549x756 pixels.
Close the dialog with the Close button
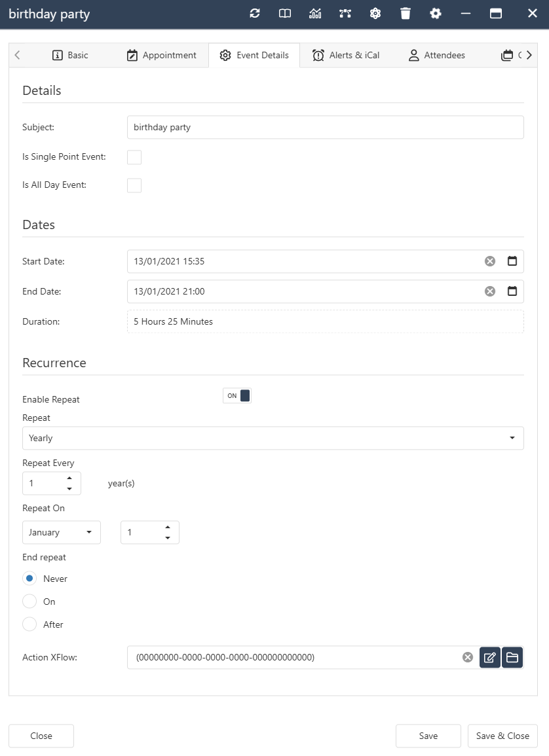(x=41, y=736)
